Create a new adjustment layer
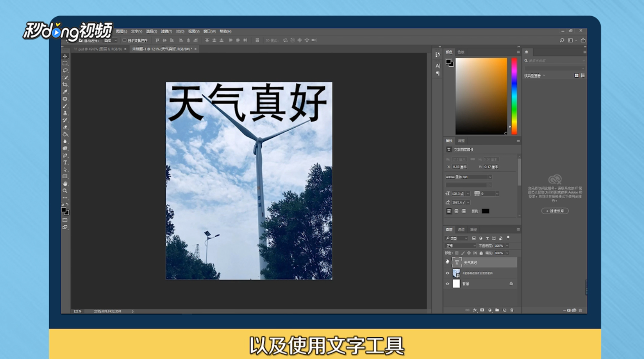644x359 pixels. (489, 310)
